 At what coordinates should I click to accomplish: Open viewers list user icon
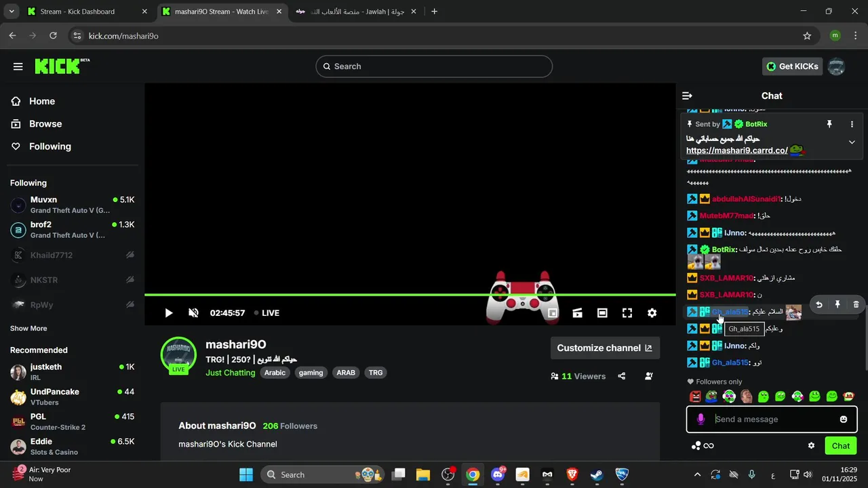click(648, 376)
